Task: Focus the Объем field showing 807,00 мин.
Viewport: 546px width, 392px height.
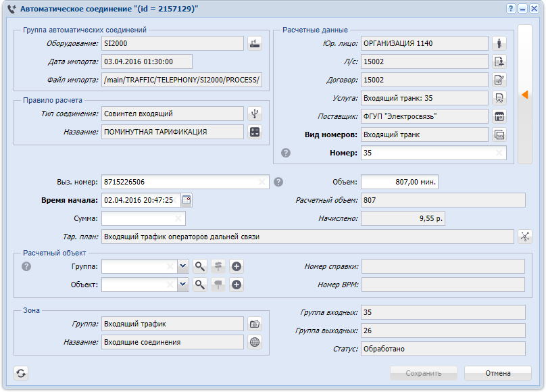Action: [399, 182]
